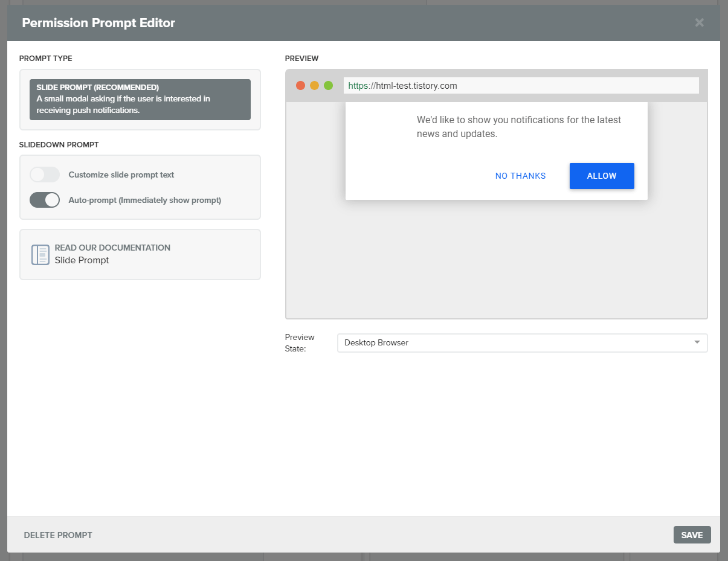Image resolution: width=728 pixels, height=561 pixels.
Task: Enable Customize slide prompt text toggle
Action: point(45,175)
